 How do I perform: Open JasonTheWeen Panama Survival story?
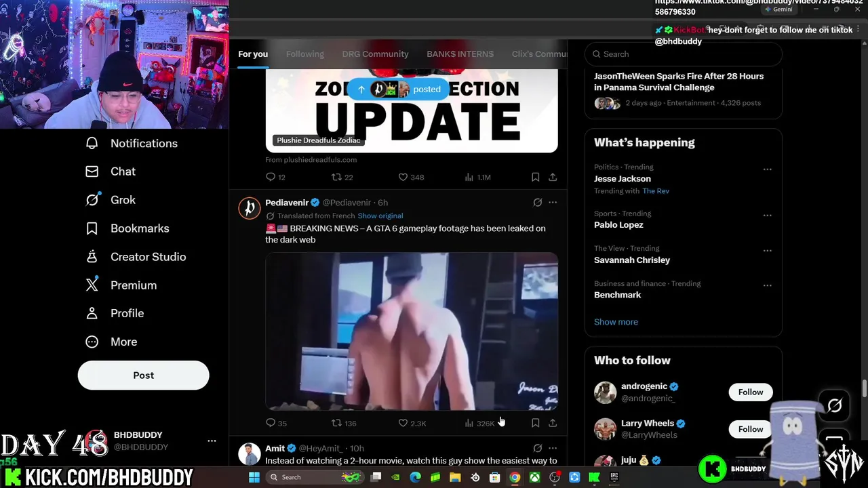pos(684,89)
